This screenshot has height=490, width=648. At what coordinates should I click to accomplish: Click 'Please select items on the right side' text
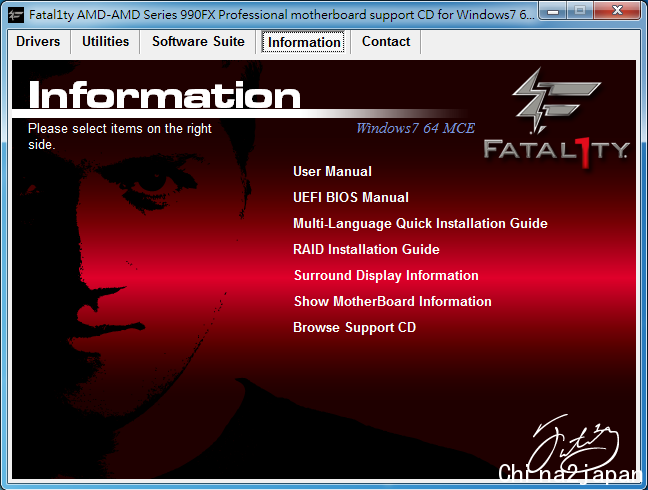coord(119,136)
